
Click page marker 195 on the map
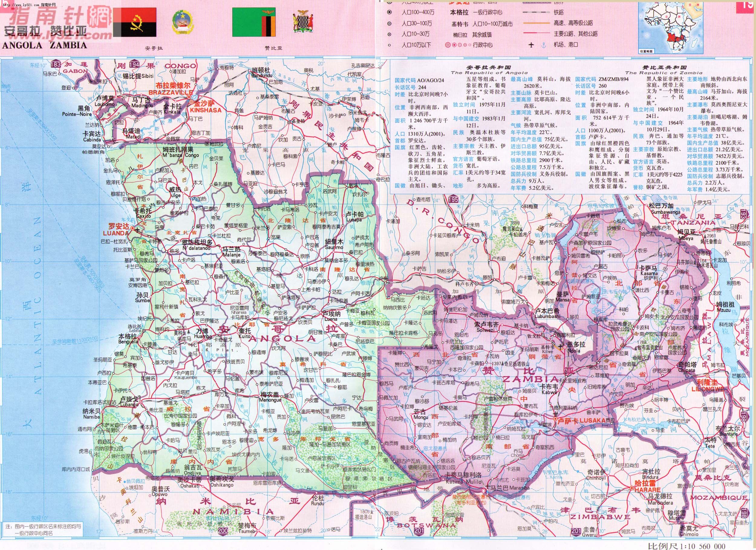453,200
